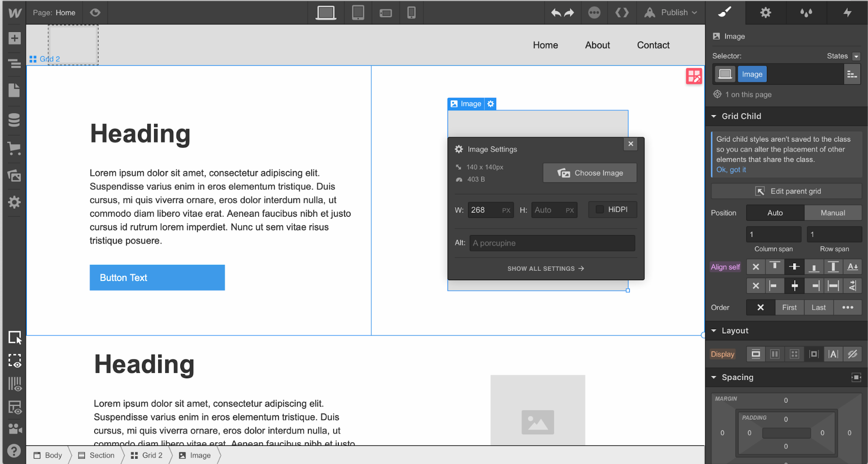Switch to Tablet breakpoint view
Image resolution: width=868 pixels, height=464 pixels.
(x=358, y=13)
